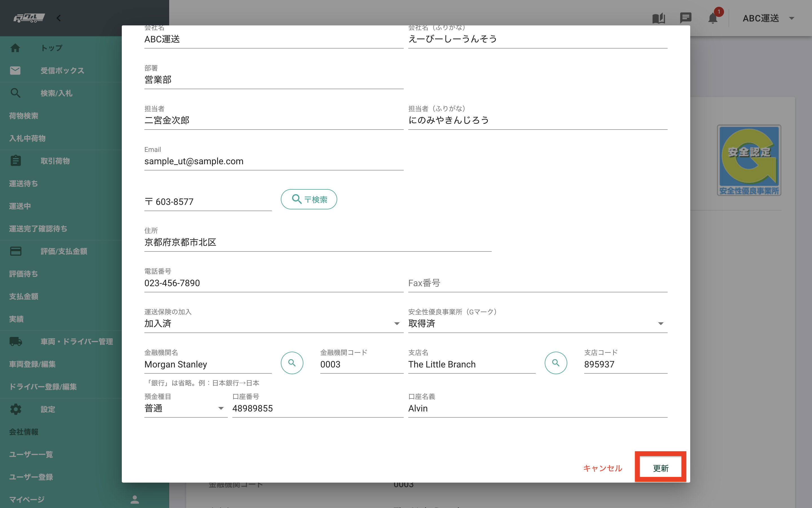Click the Email field

pos(274,161)
